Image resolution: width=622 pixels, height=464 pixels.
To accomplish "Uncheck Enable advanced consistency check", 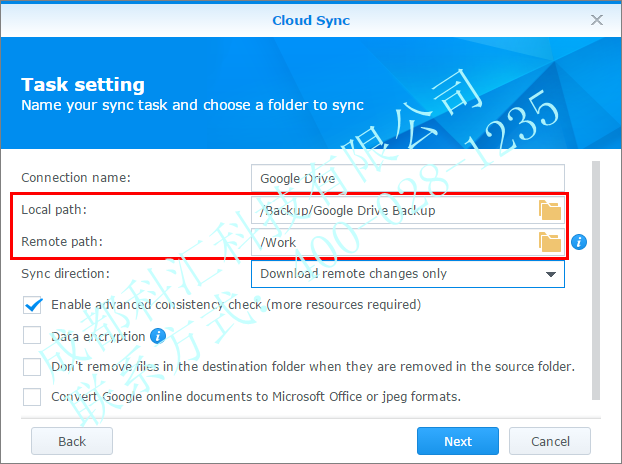I will (x=32, y=305).
